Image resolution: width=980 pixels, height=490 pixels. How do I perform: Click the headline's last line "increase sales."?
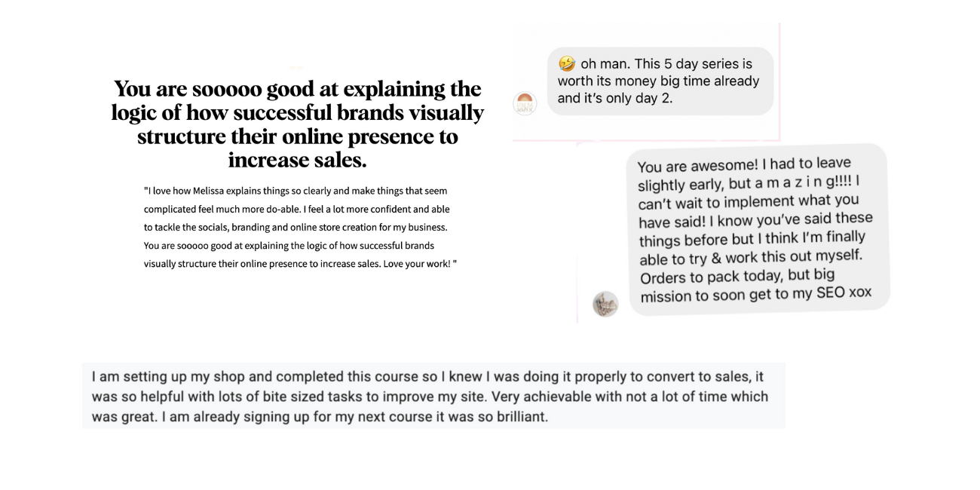(297, 161)
